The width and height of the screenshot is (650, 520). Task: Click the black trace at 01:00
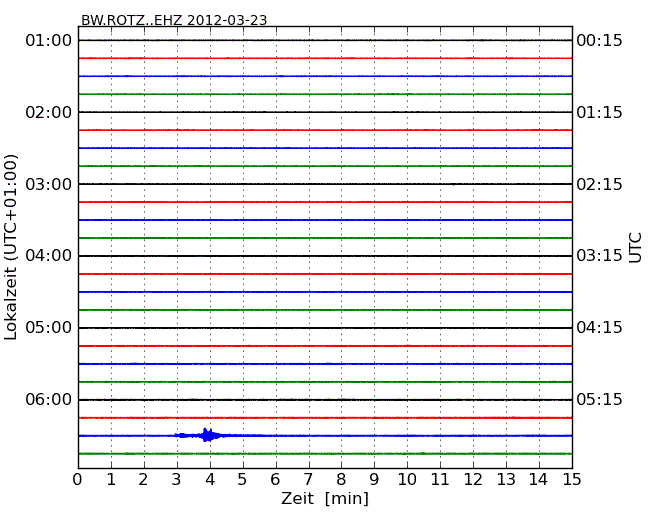[325, 40]
